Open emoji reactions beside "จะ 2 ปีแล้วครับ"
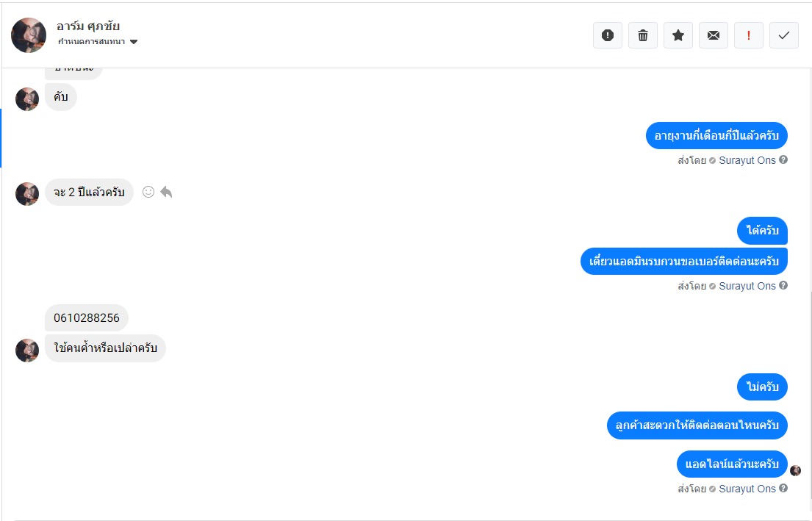The width and height of the screenshot is (812, 521). click(x=148, y=192)
